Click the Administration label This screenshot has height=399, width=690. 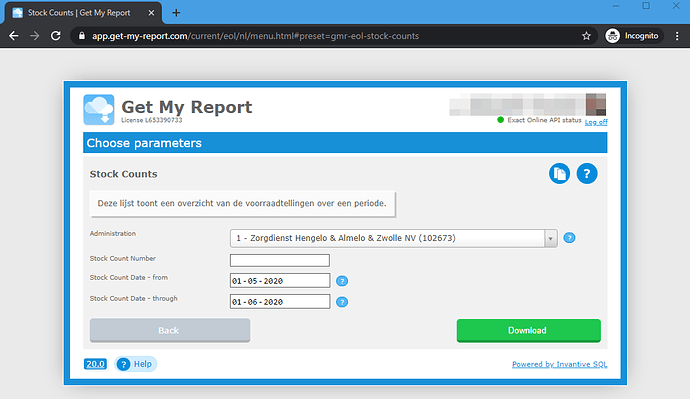[x=113, y=234]
